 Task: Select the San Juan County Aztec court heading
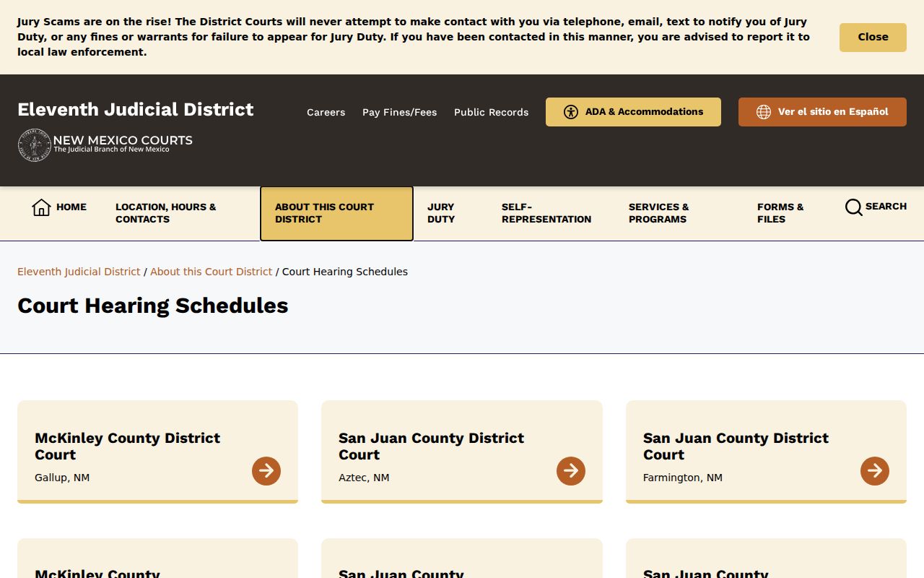[x=432, y=447]
